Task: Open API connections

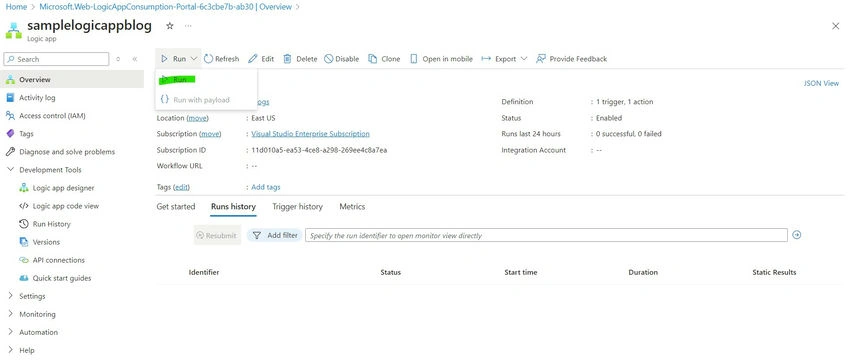Action: [58, 260]
